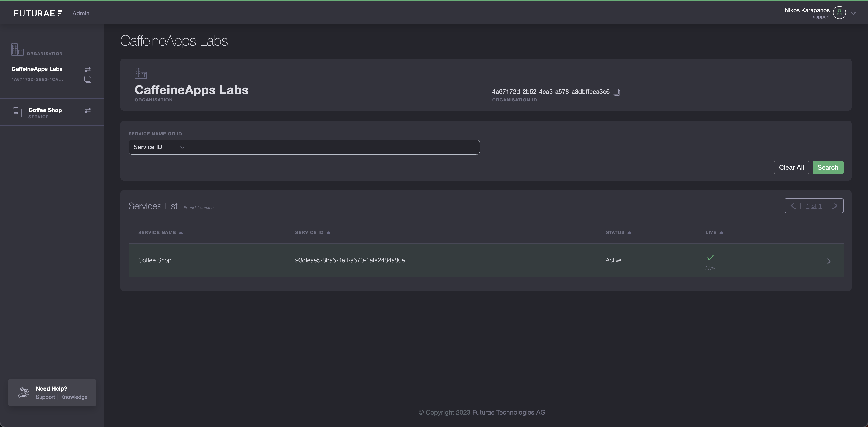Screen dimensions: 868x427
Task: Click the Clear All button
Action: pyautogui.click(x=792, y=167)
